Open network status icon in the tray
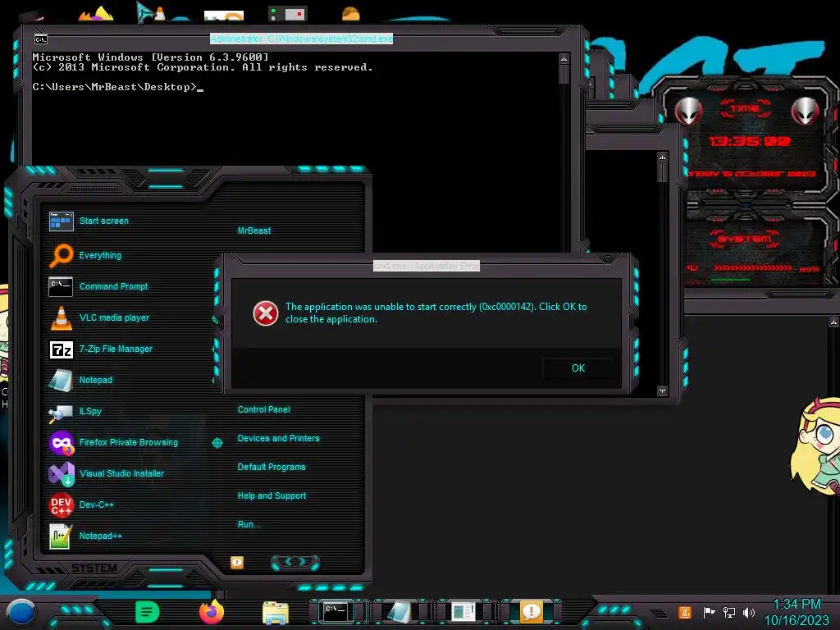 pos(729,612)
